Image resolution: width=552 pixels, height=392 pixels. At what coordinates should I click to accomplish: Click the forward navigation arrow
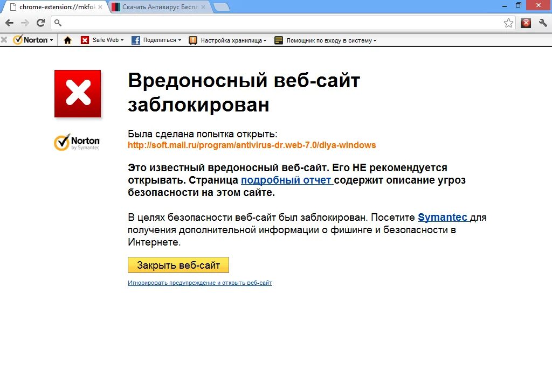[x=25, y=23]
